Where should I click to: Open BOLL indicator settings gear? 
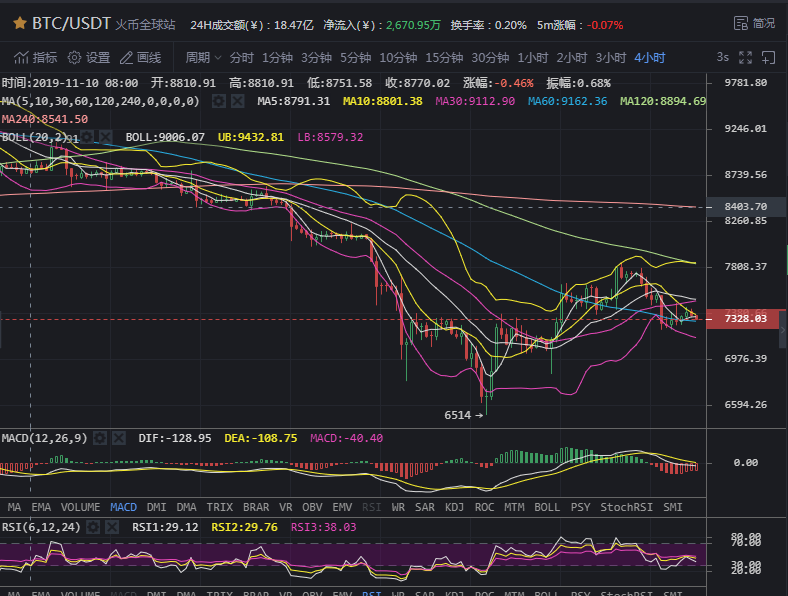(x=87, y=137)
